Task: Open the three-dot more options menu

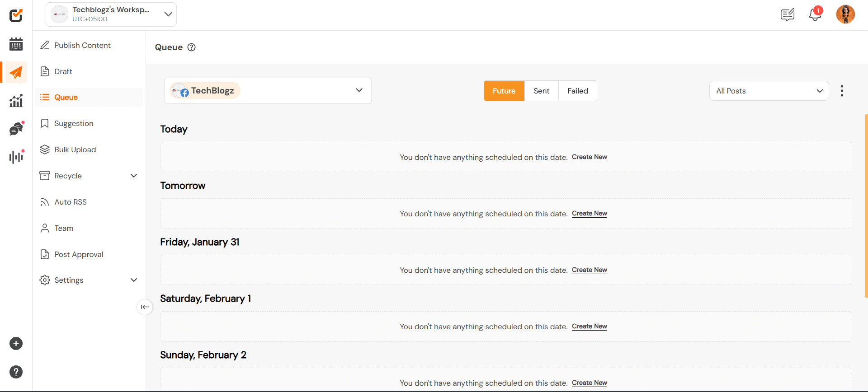Action: 841,91
